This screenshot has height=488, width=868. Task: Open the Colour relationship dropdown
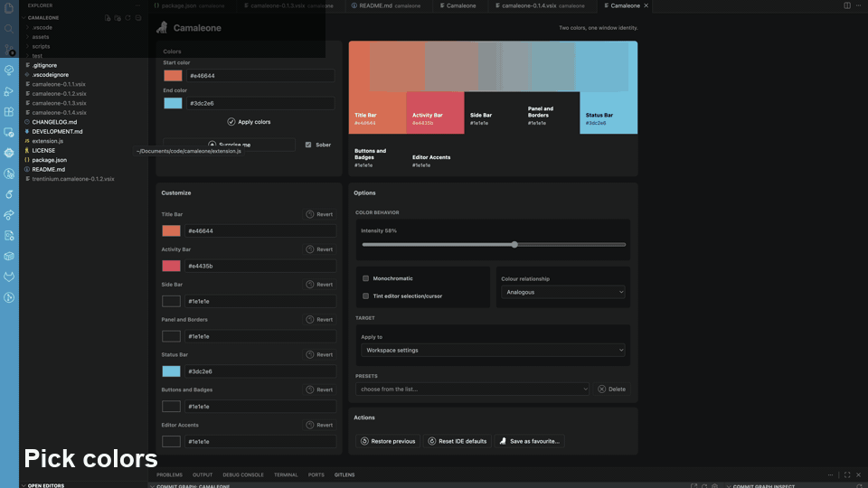[563, 292]
